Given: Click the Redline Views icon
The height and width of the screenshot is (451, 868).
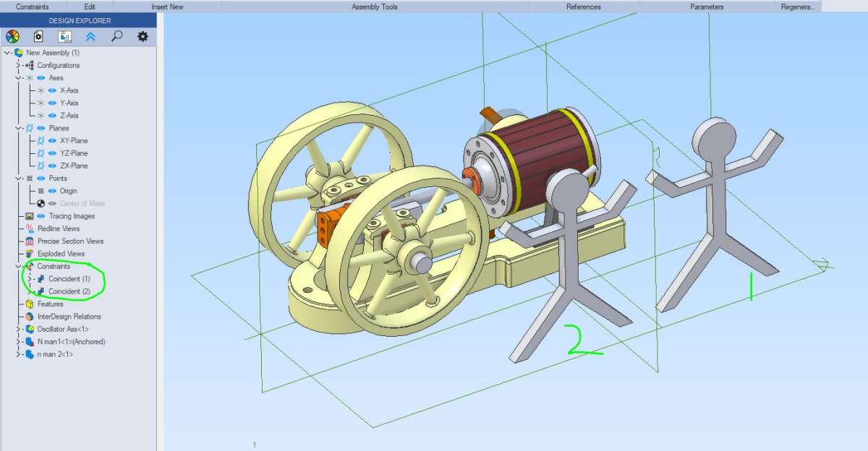Looking at the screenshot, I should (x=30, y=228).
